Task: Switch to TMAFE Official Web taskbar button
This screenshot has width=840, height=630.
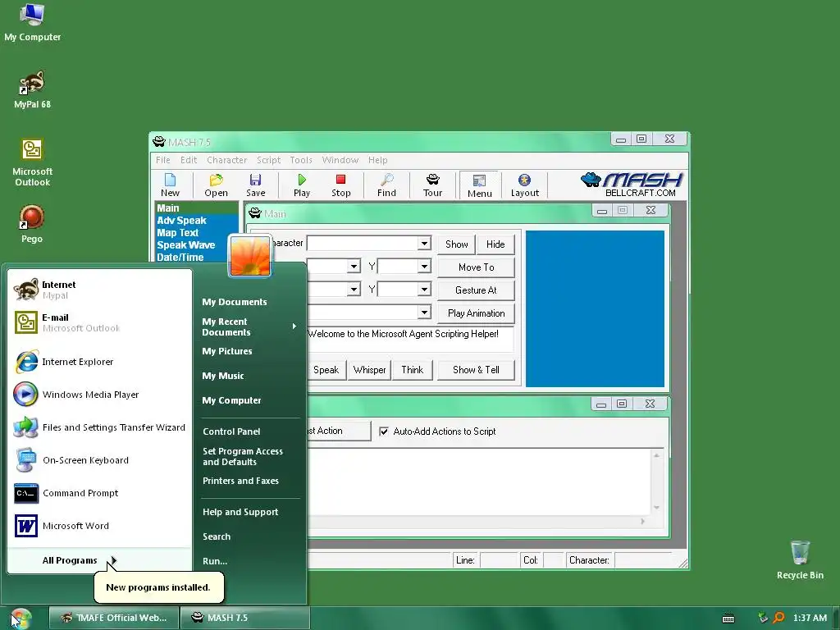Action: click(x=113, y=618)
